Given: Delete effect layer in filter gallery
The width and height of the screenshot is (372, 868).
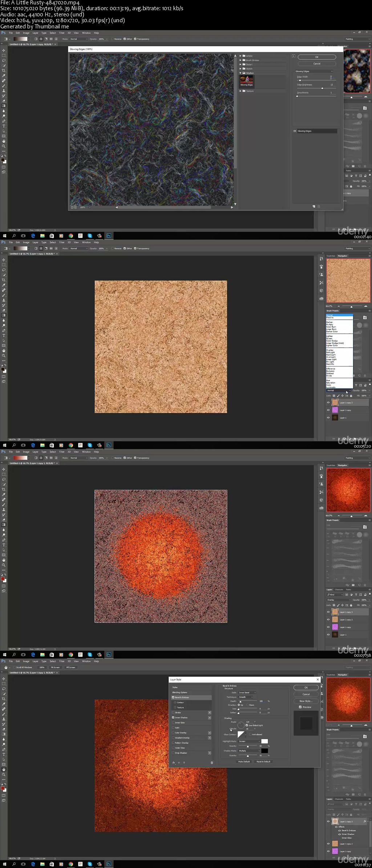Looking at the screenshot, I should (319, 207).
